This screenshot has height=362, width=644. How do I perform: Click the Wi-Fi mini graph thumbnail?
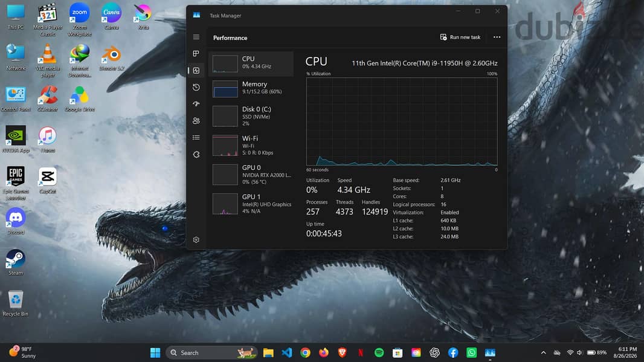[225, 146]
